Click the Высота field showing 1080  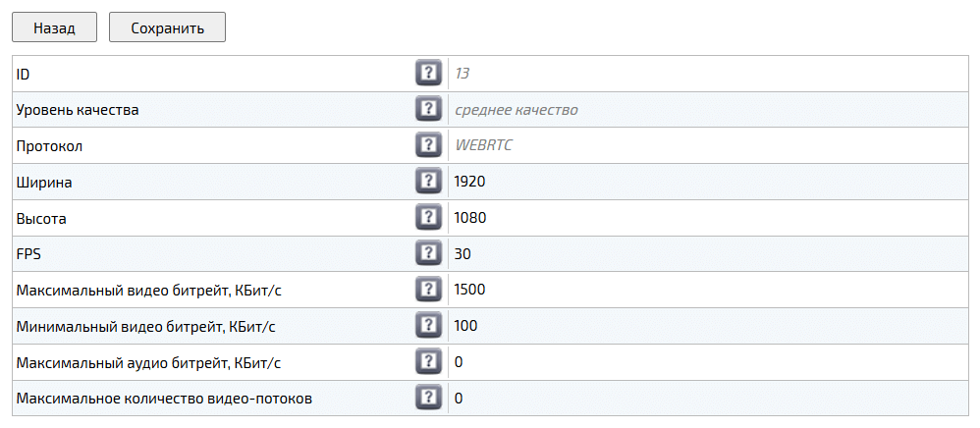point(707,217)
